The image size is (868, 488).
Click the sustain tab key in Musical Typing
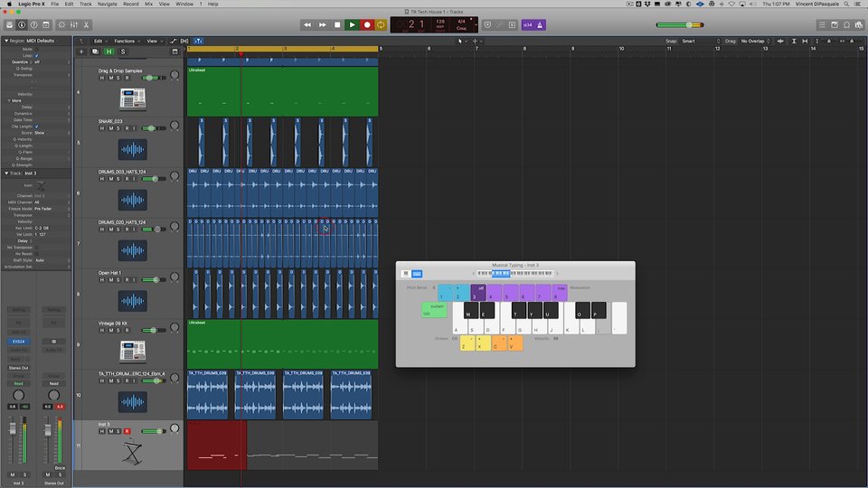pyautogui.click(x=434, y=310)
